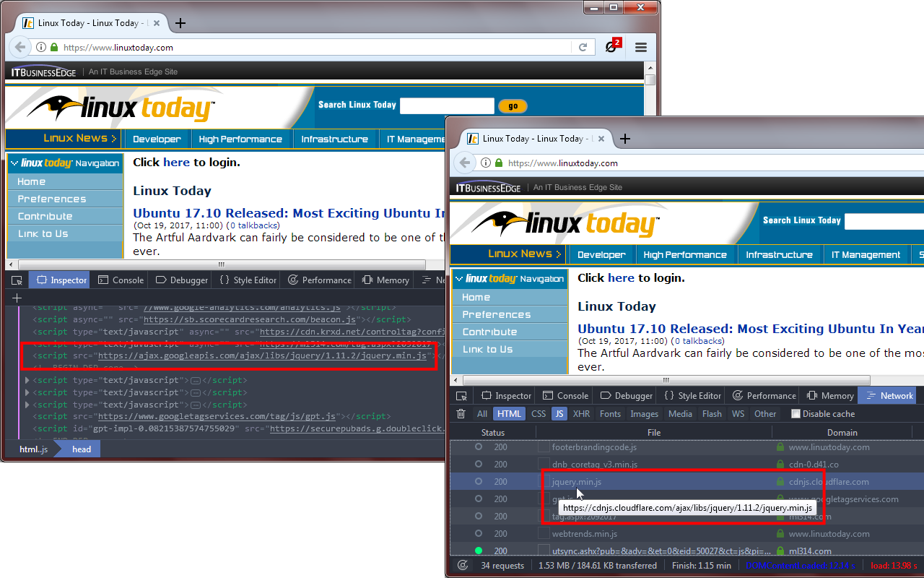
Task: Reload page in back window
Action: (583, 47)
